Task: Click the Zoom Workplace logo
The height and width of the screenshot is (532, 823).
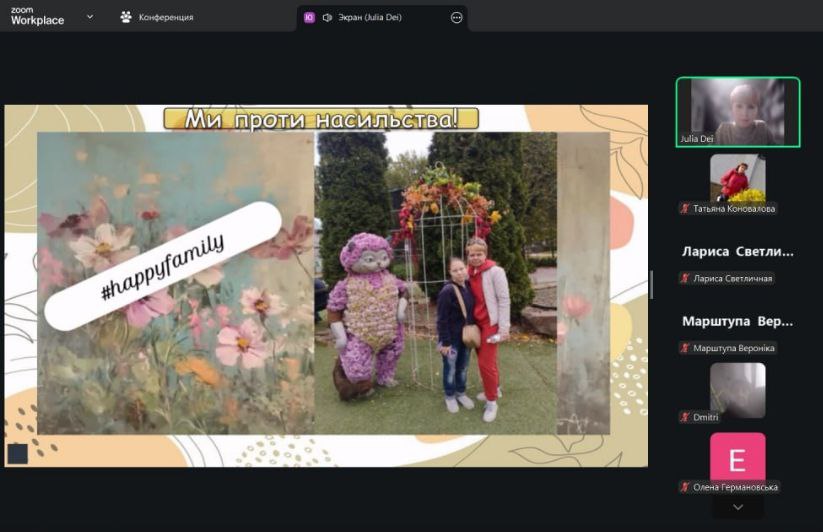Action: [37, 15]
